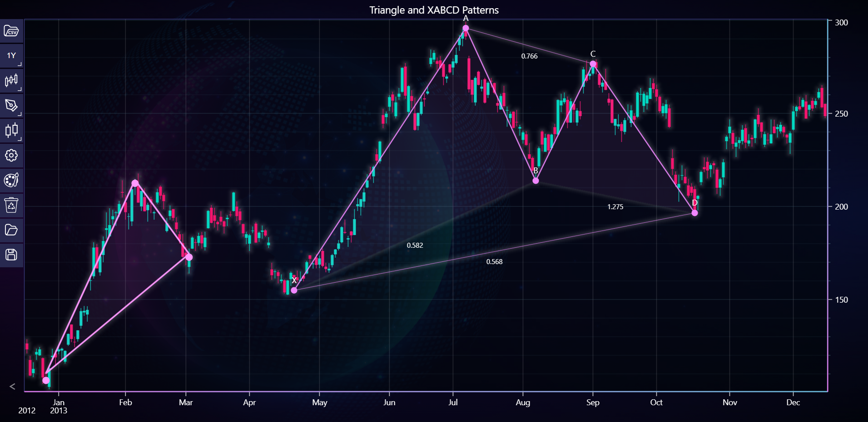Click the Jul date axis label

coord(453,402)
